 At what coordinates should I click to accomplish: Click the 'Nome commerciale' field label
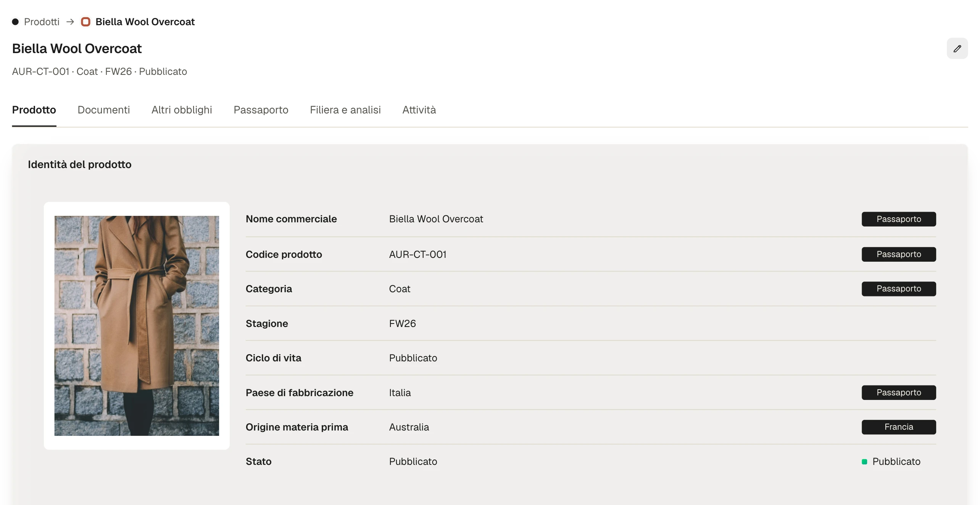click(x=291, y=219)
